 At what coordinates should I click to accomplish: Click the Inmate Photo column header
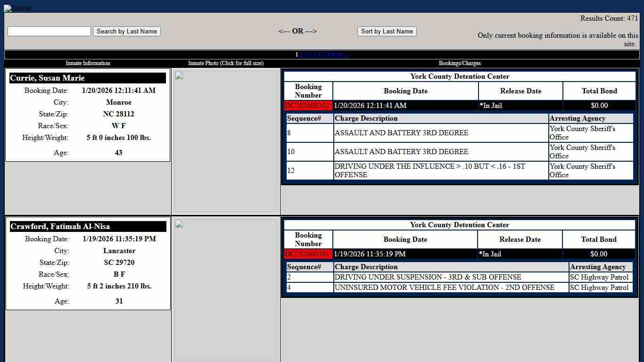pyautogui.click(x=226, y=63)
